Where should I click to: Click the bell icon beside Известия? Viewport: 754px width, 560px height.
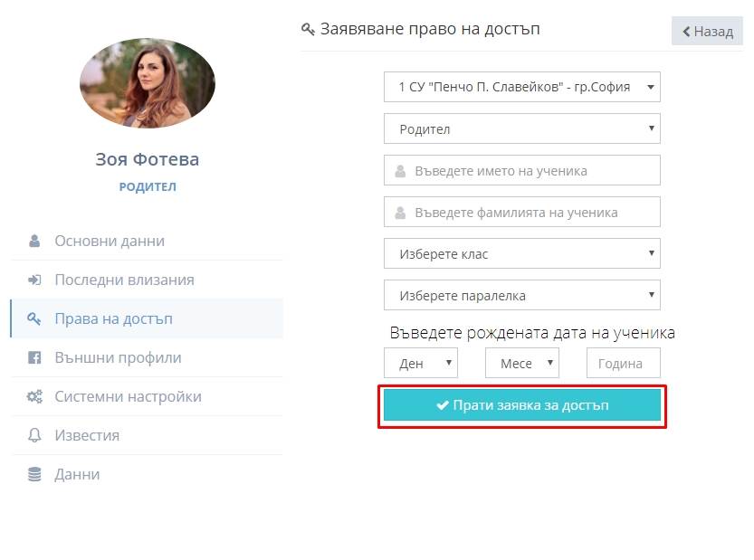tap(34, 435)
